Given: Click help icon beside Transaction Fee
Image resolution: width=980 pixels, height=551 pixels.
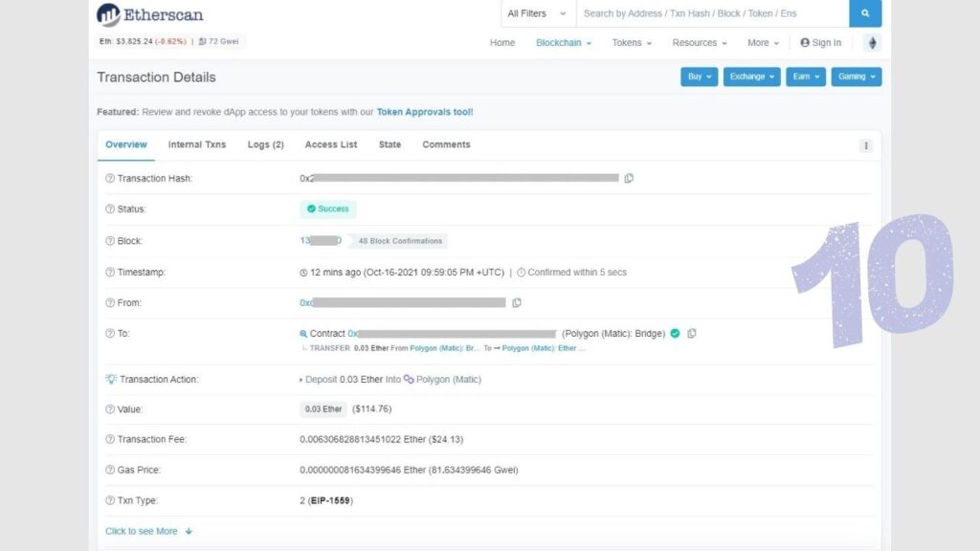Looking at the screenshot, I should click(x=110, y=439).
